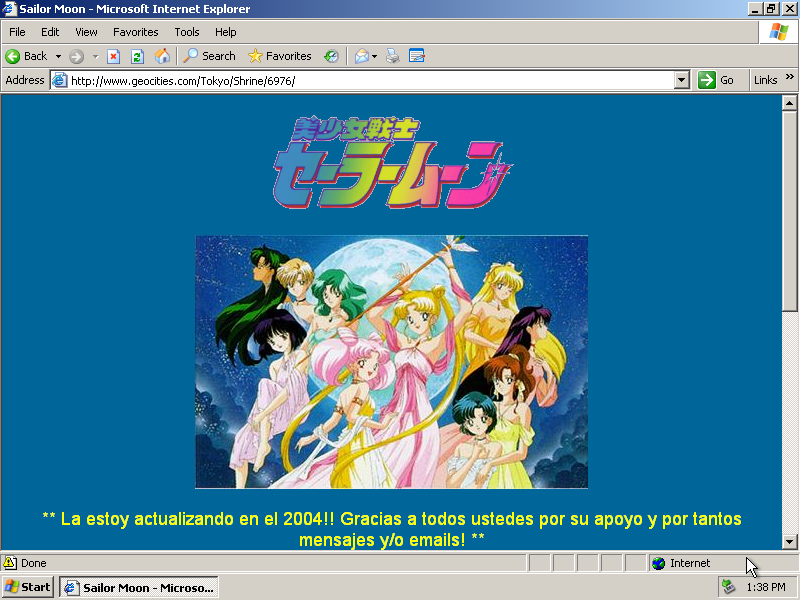
Task: Open the History pane icon
Action: tap(331, 56)
